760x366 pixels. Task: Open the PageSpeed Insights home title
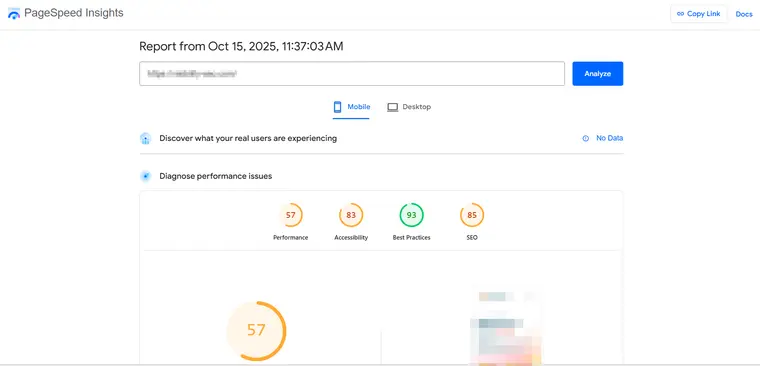74,13
